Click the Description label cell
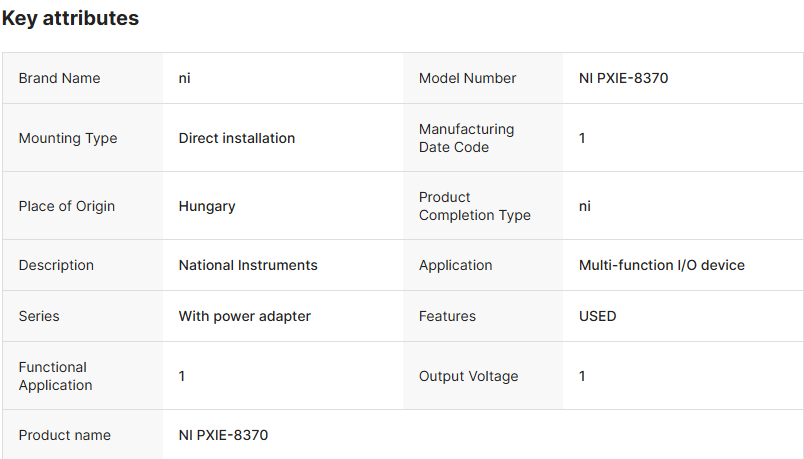The image size is (804, 459). 56,265
